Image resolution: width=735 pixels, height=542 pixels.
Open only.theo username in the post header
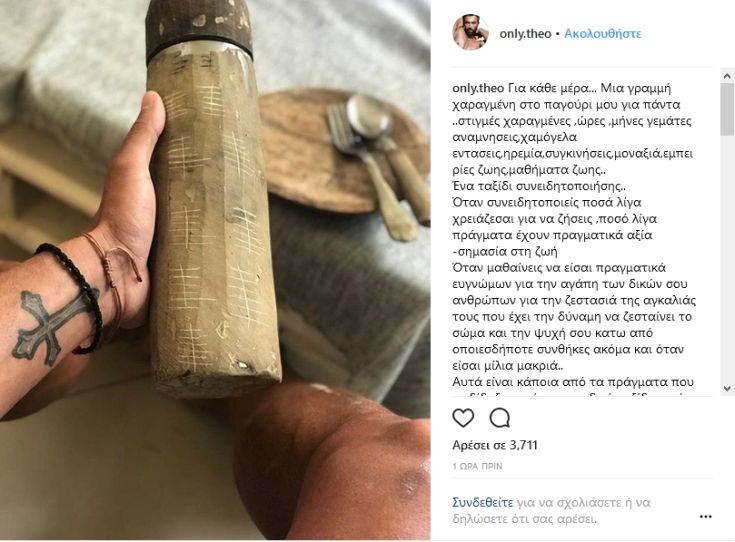pos(525,34)
